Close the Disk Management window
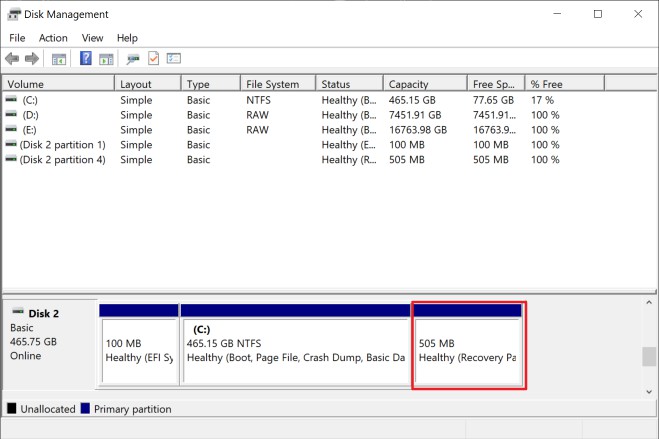659x439 pixels. click(x=638, y=14)
